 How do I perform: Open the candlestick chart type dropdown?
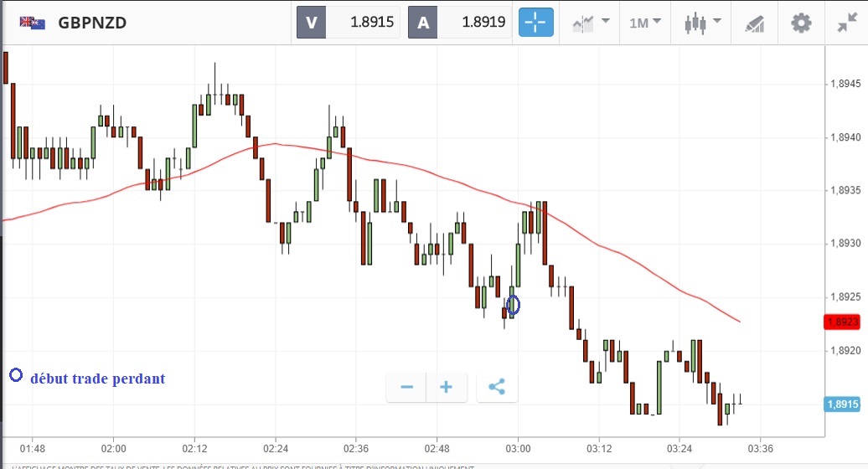[700, 23]
